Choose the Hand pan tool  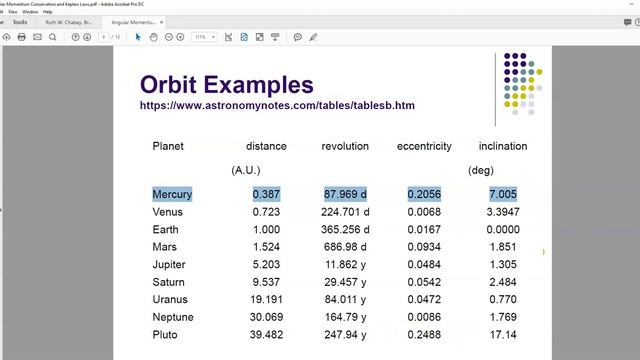click(153, 37)
